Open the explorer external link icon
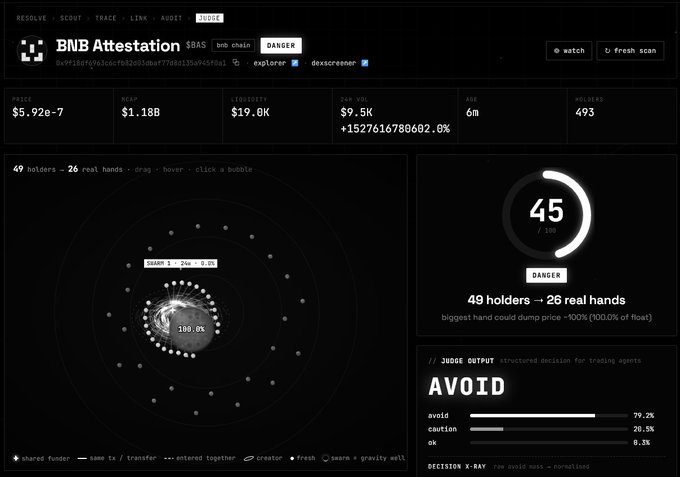 295,63
